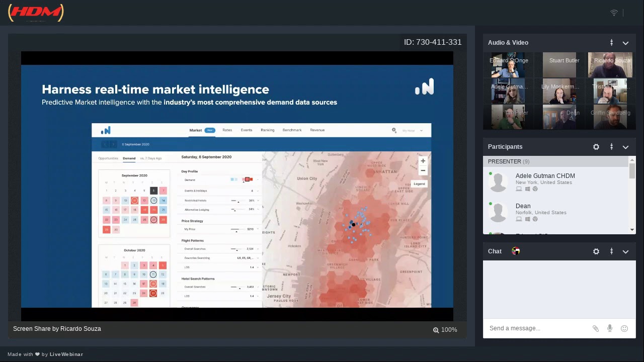Open the LiveWebinar link in footer

point(66,354)
